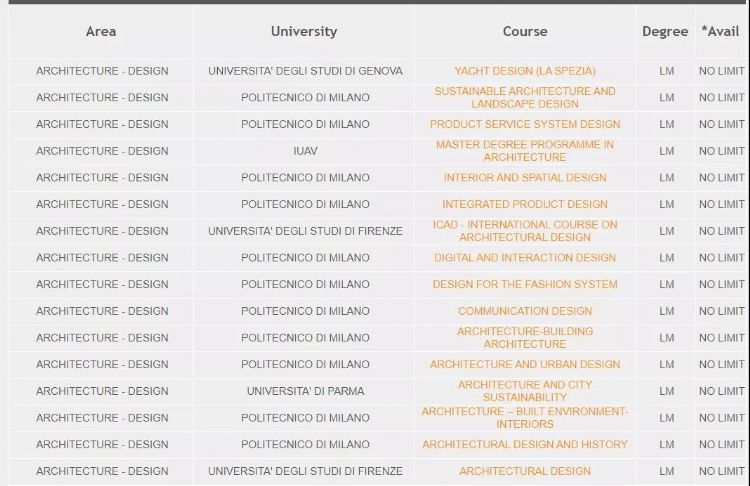750x486 pixels.
Task: Open the Architecture-Building Architecture course
Action: point(525,337)
